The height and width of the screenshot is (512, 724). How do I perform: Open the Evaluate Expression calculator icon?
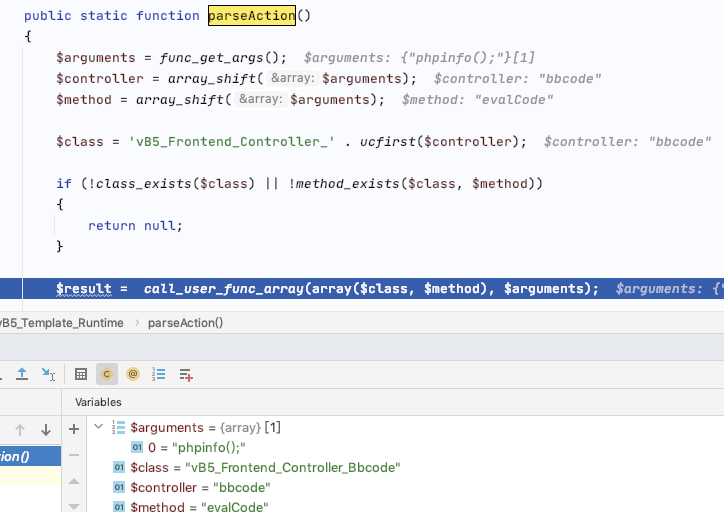coord(81,374)
